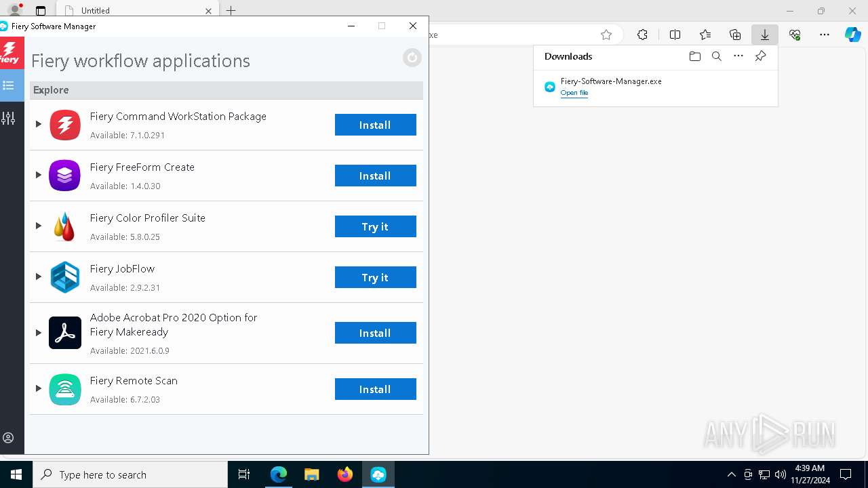This screenshot has height=488, width=868.
Task: Open Fiery Software Manager taskbar icon
Action: [378, 474]
